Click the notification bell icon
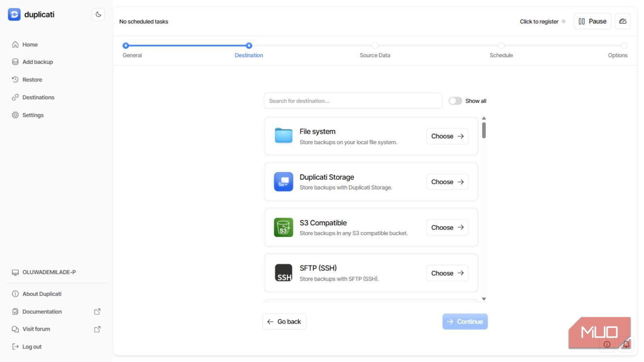644x362 pixels. pyautogui.click(x=626, y=344)
